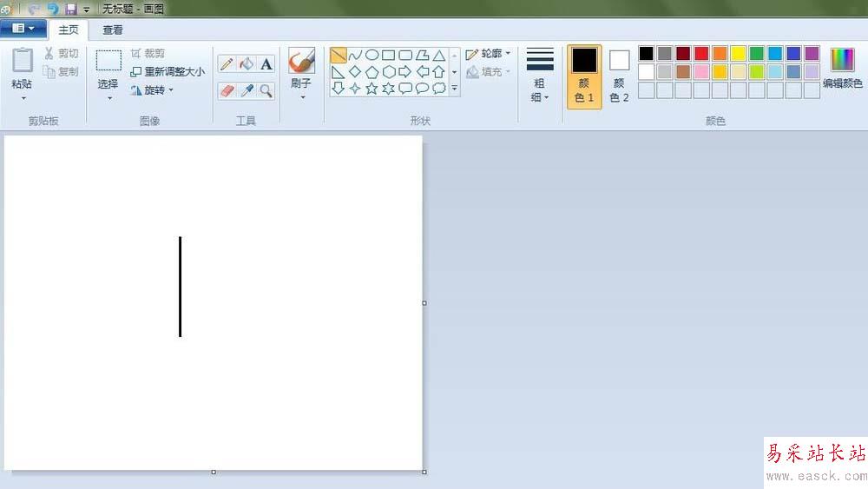Select the Color picker eyedropper tool
Image resolution: width=868 pixels, height=489 pixels.
[x=247, y=90]
